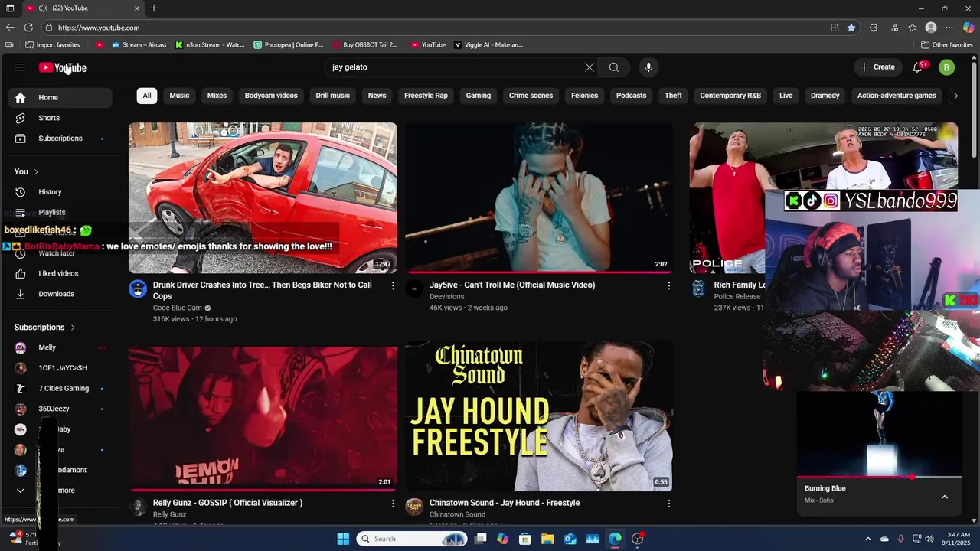Open options menu for Jay5ive video

(x=668, y=285)
